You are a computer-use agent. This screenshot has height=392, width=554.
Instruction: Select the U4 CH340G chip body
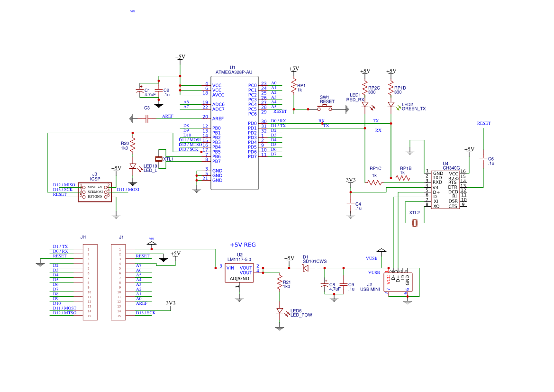[x=445, y=190]
